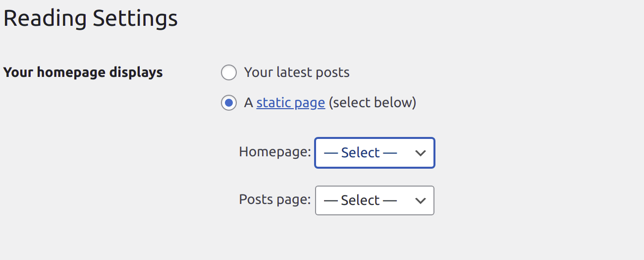
Task: Click the "Homepage:" field label
Action: coord(275,152)
